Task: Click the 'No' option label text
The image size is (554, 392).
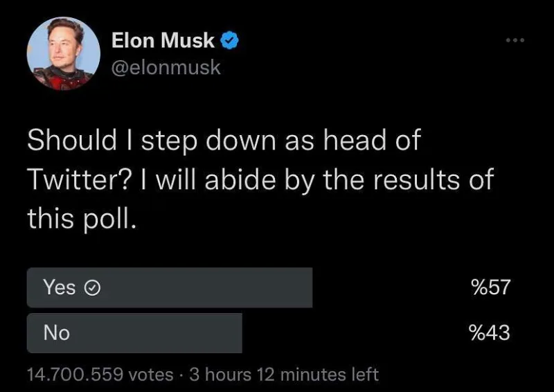Action: pyautogui.click(x=57, y=333)
